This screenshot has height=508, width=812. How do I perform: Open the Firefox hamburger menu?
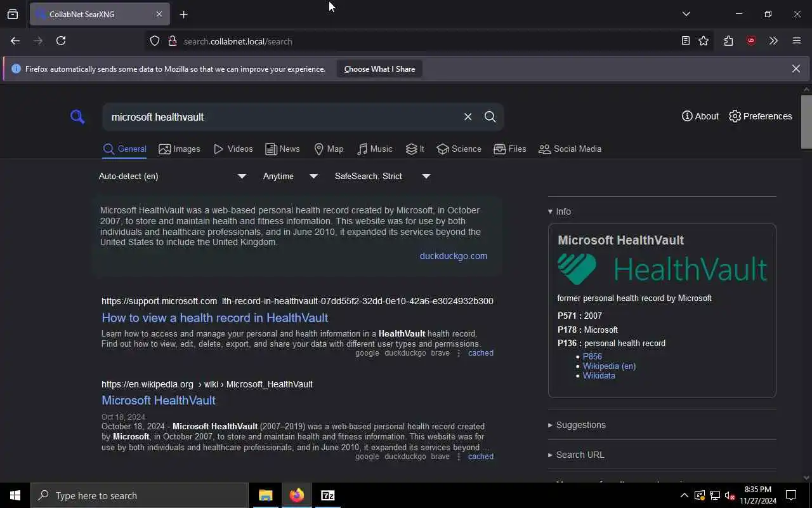(x=797, y=41)
